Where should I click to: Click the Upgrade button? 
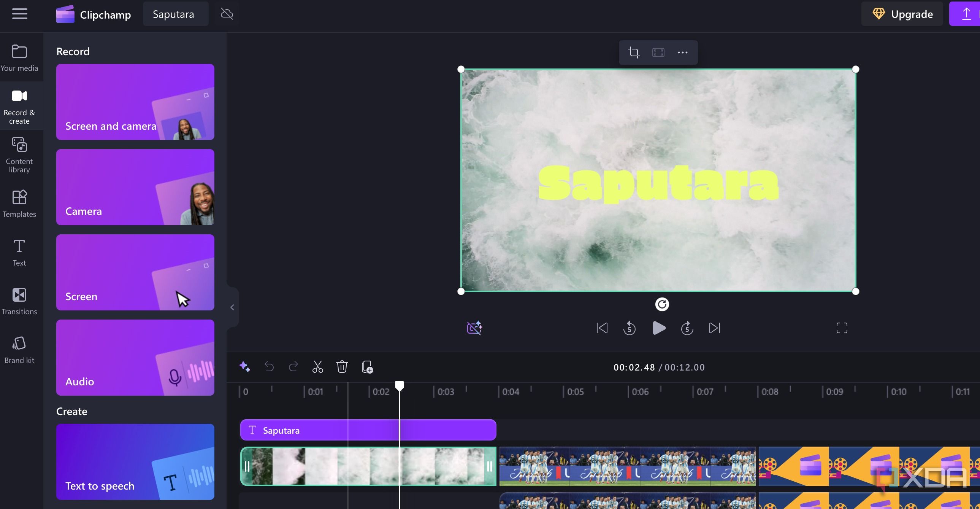[902, 14]
